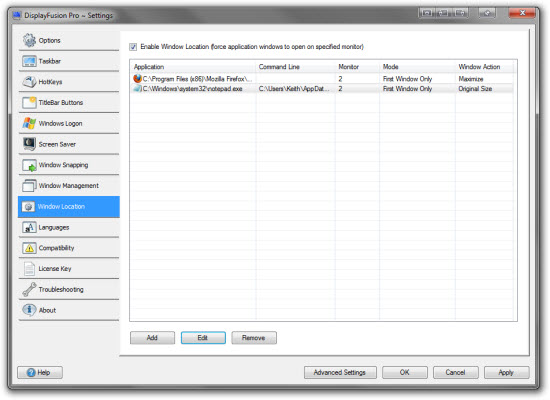
Task: Click the Languages letter icon
Action: click(x=29, y=227)
